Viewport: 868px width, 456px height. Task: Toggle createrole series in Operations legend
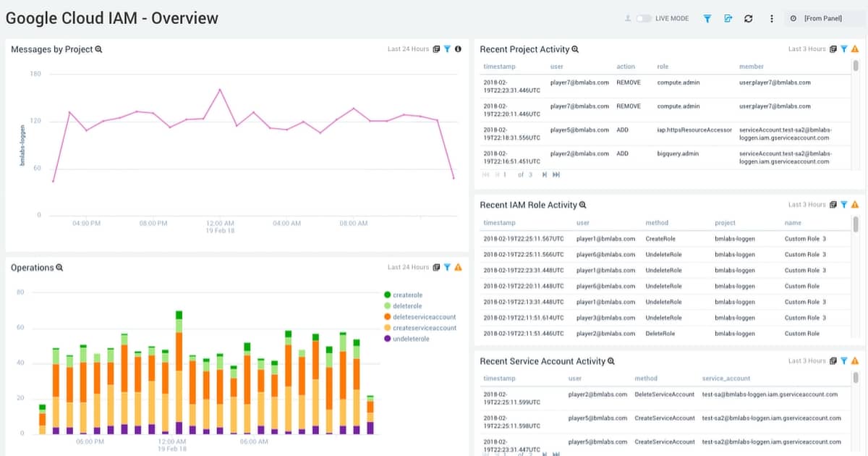(403, 295)
